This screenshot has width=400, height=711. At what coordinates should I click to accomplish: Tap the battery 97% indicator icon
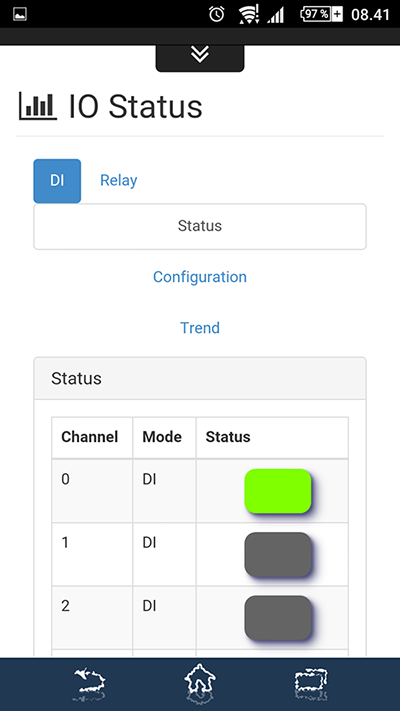click(x=322, y=14)
